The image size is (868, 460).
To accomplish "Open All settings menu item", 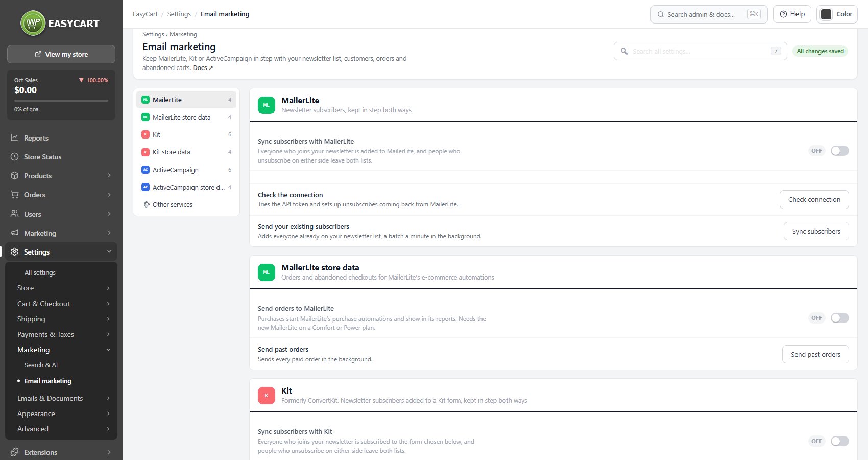I will tap(40, 272).
